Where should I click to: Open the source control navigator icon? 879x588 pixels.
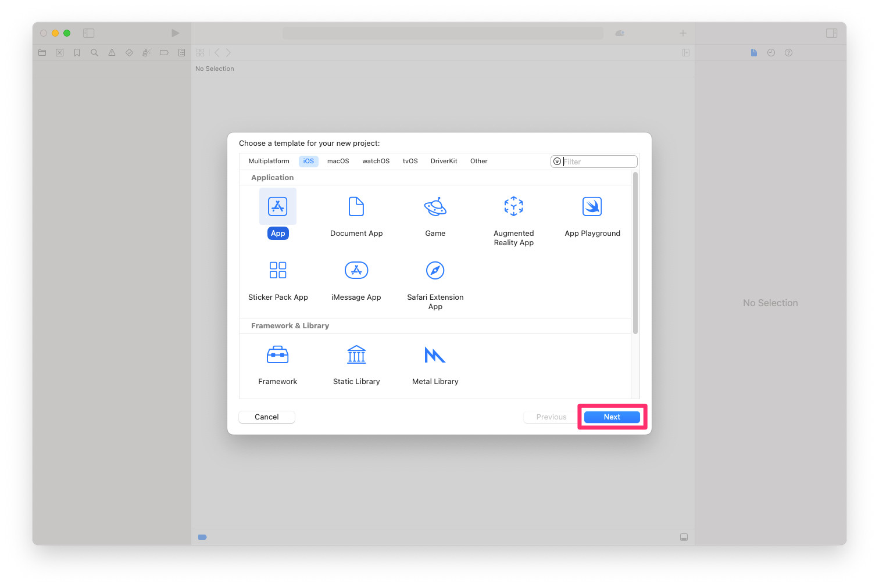point(59,52)
